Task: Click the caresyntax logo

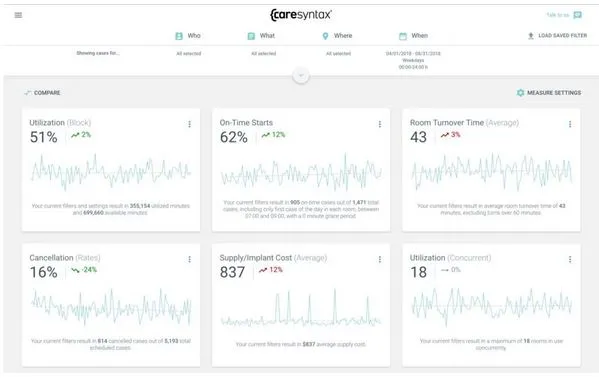Action: pyautogui.click(x=301, y=15)
